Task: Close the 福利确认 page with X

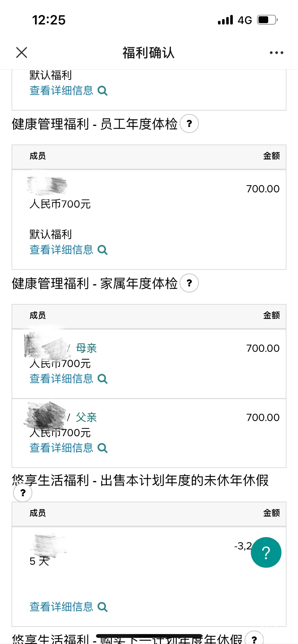Action: coord(22,52)
